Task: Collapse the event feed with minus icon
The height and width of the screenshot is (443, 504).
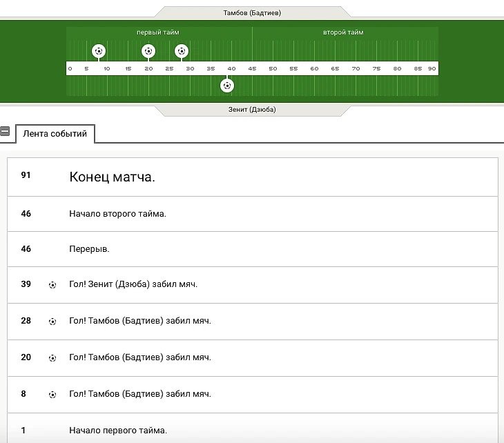Action: 5,131
